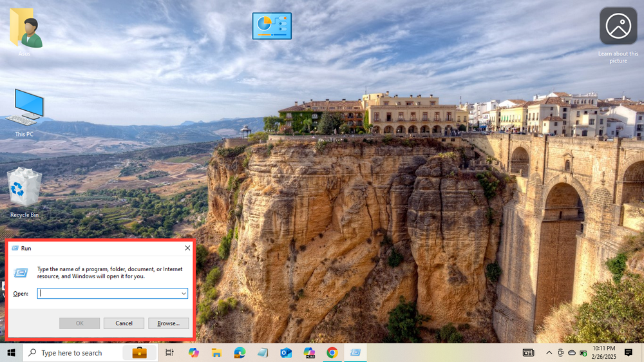Open the Microsoft 365 taskbar app

309,352
